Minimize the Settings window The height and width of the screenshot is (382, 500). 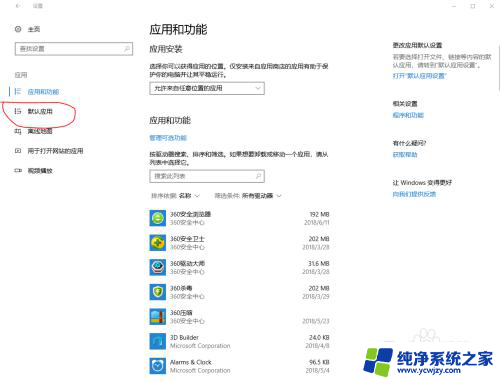(454, 6)
